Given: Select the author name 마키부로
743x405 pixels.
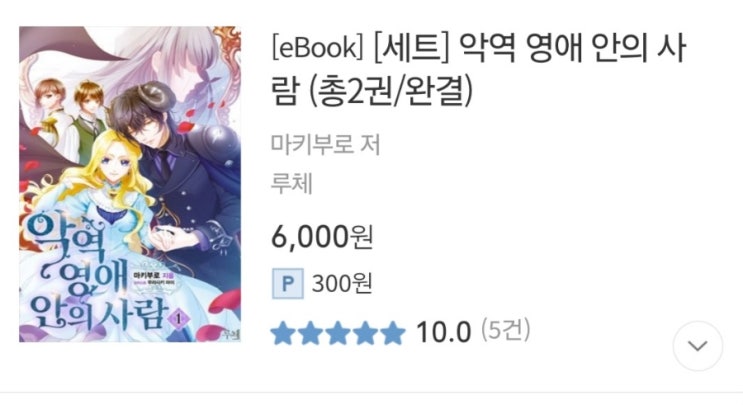Looking at the screenshot, I should (x=312, y=144).
